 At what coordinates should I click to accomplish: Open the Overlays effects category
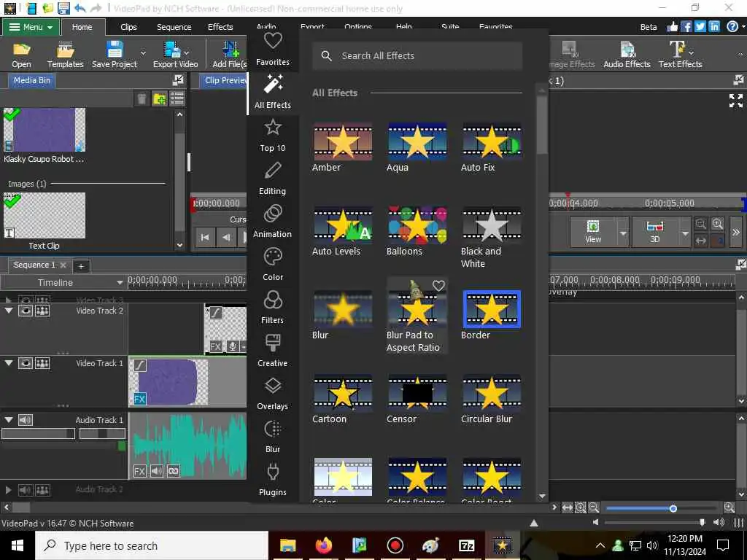[x=273, y=394]
